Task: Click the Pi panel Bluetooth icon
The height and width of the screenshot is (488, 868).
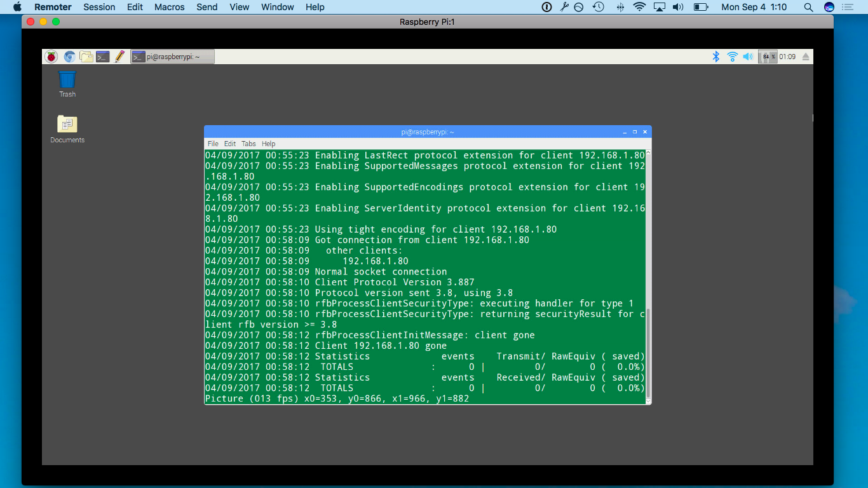Action: [715, 57]
